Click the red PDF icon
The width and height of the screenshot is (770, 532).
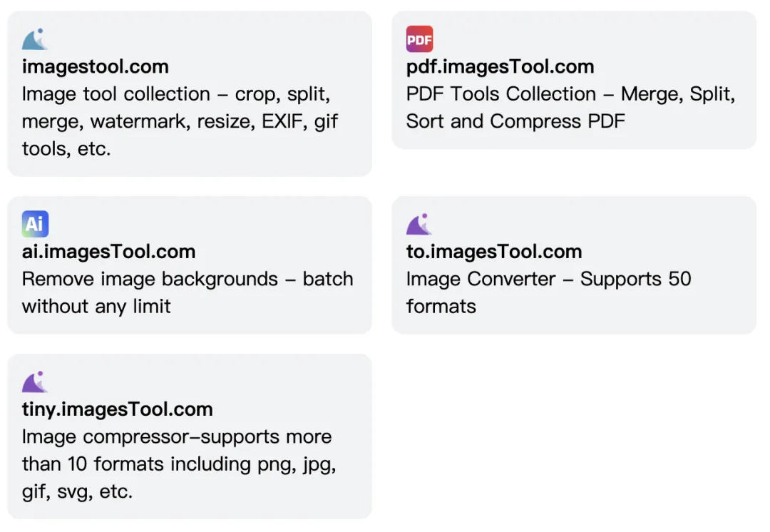tap(419, 39)
